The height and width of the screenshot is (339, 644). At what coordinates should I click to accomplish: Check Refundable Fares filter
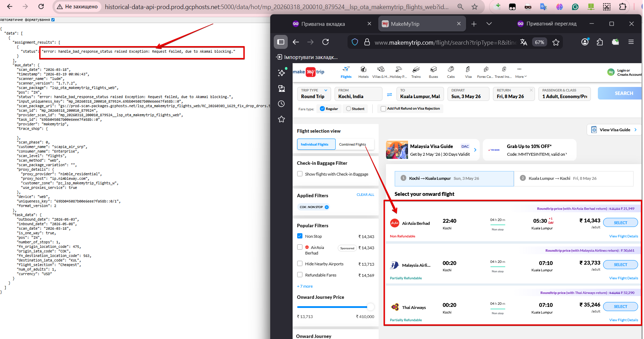click(300, 275)
